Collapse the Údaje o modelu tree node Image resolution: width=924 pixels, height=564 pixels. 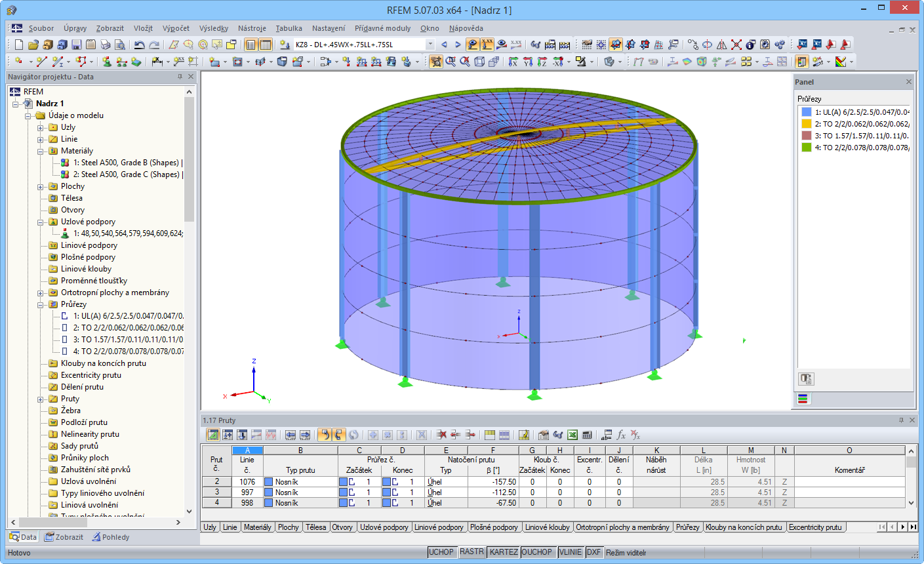click(x=26, y=115)
